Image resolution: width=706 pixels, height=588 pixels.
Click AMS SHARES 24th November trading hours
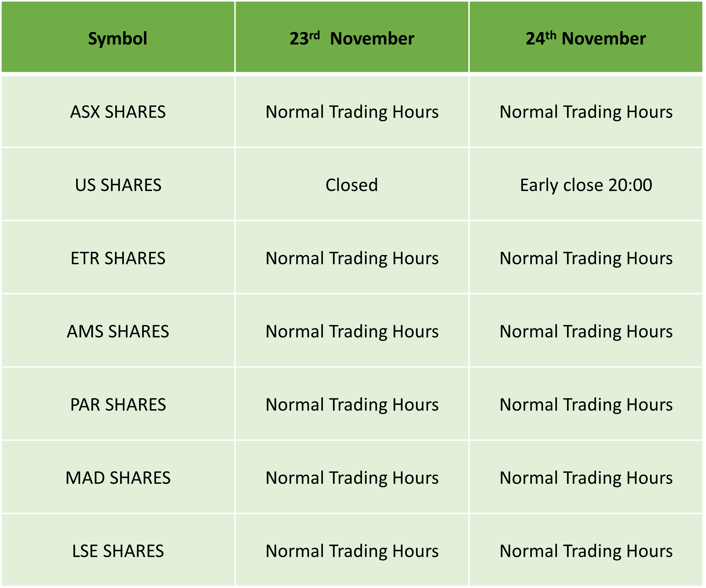click(x=586, y=331)
